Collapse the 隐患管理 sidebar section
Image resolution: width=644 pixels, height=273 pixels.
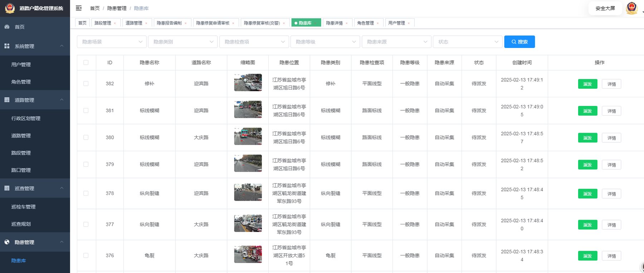62,242
